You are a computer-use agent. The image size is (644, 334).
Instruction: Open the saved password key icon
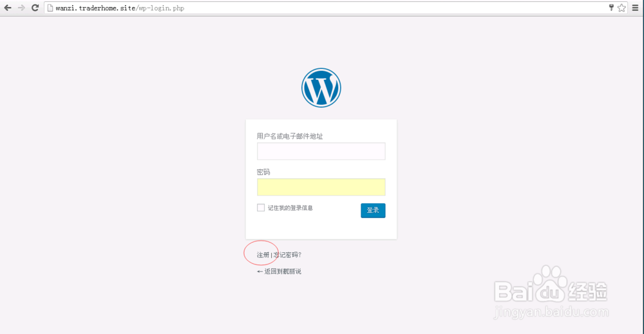(x=611, y=7)
